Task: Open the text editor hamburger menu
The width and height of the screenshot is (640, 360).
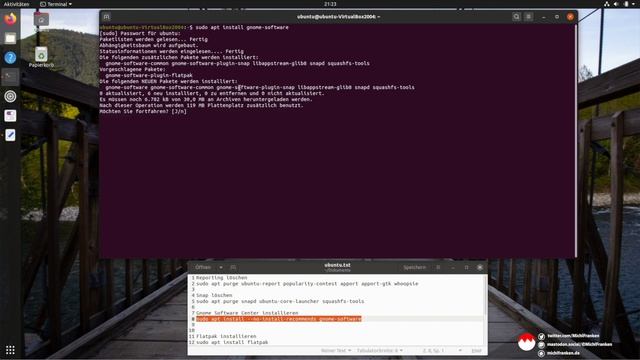Action: pyautogui.click(x=438, y=267)
